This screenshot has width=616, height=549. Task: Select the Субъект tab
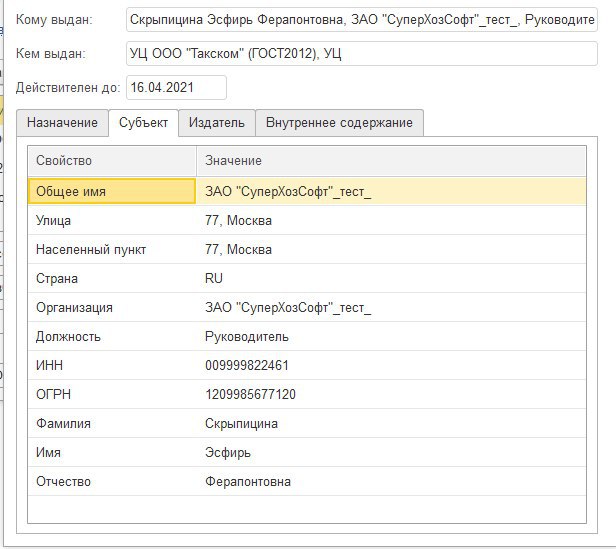click(x=143, y=123)
